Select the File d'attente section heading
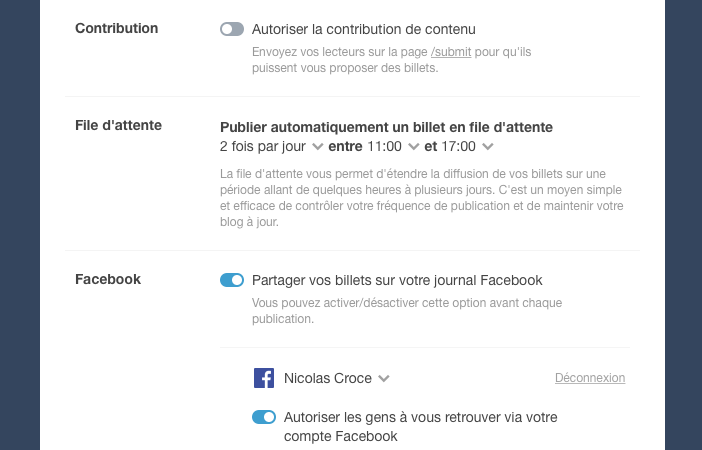 click(x=119, y=125)
